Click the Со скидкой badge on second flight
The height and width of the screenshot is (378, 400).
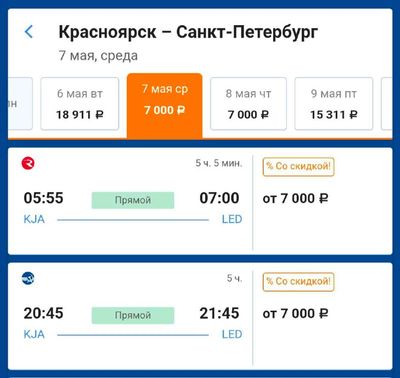coord(298,282)
